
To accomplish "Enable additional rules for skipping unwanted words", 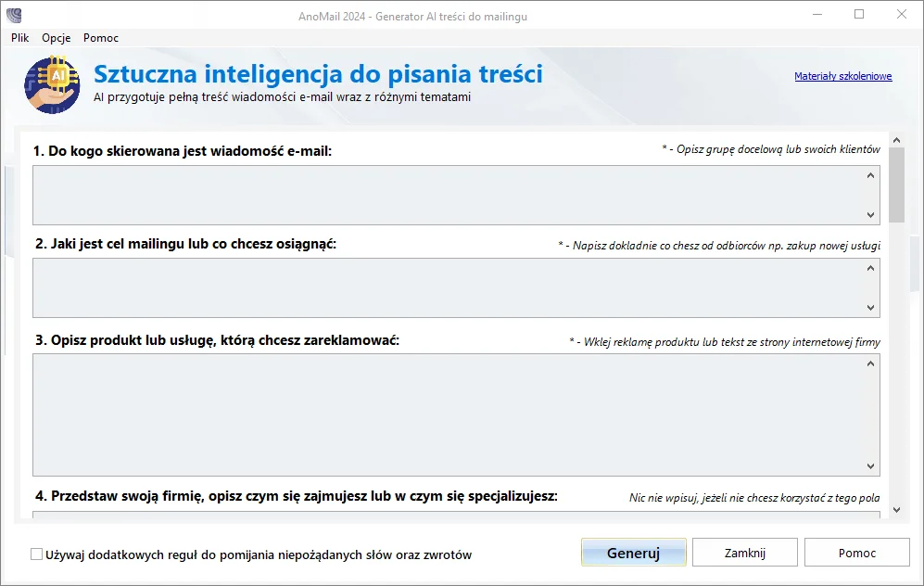I will tap(37, 554).
